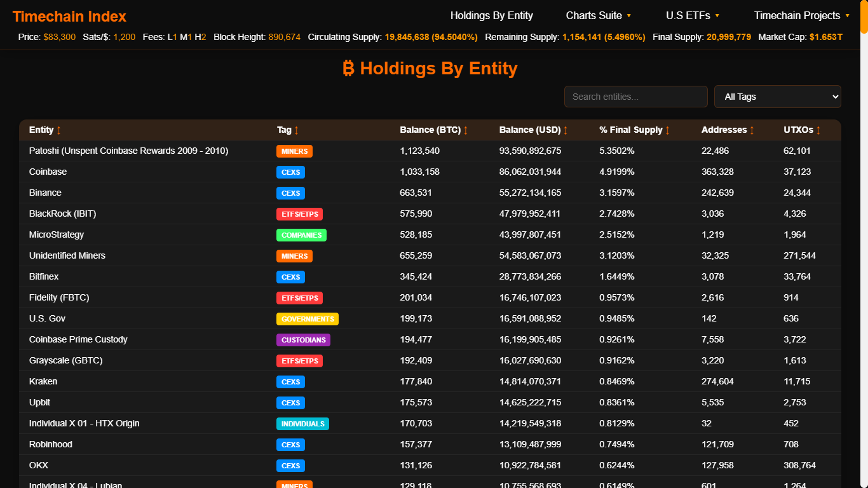Click the UTXOs column sort icon
Viewport: 868px width, 488px height.
818,130
